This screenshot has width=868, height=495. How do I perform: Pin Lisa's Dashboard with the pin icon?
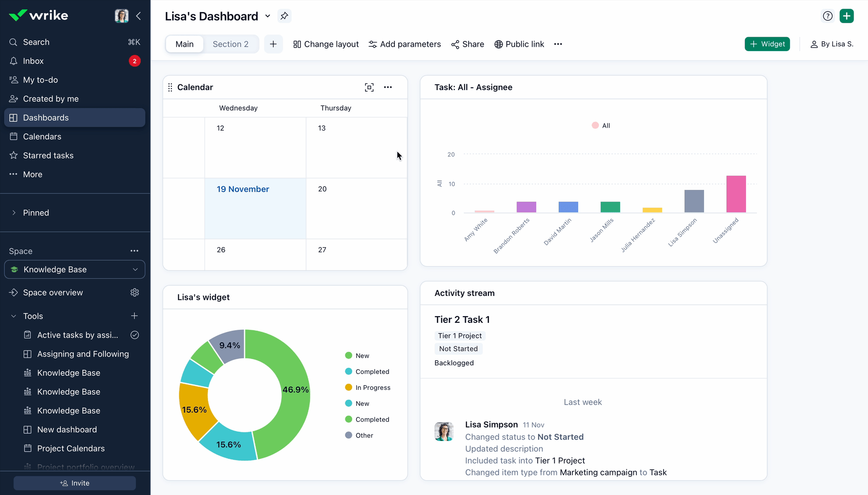click(x=285, y=16)
